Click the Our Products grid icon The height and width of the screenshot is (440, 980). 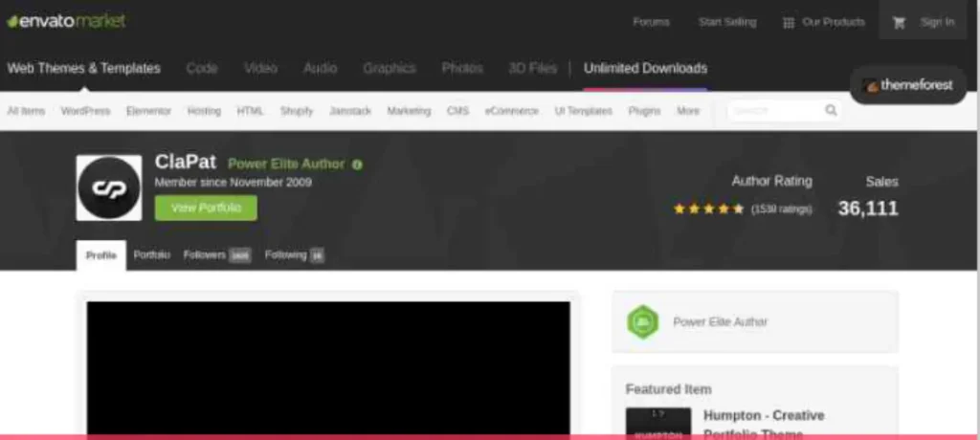pos(789,23)
